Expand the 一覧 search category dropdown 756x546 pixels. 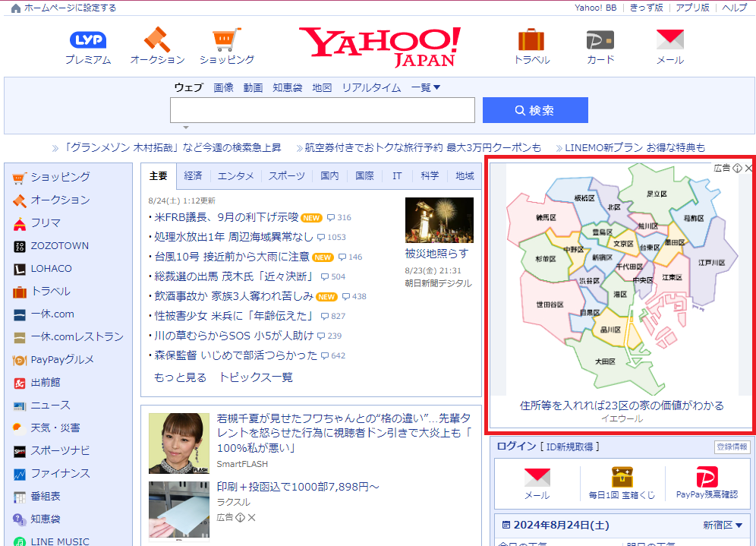click(x=426, y=87)
